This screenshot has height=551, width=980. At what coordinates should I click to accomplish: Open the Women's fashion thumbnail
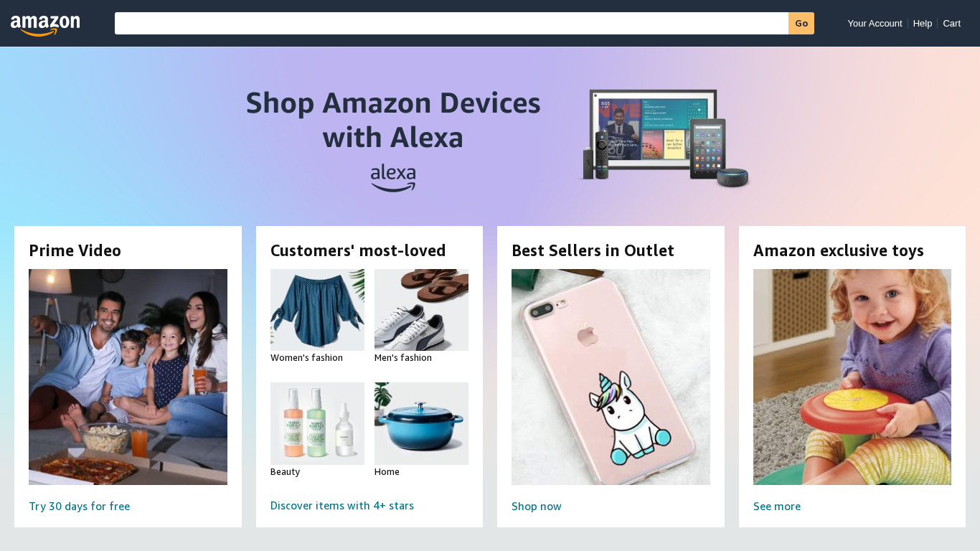pyautogui.click(x=317, y=310)
